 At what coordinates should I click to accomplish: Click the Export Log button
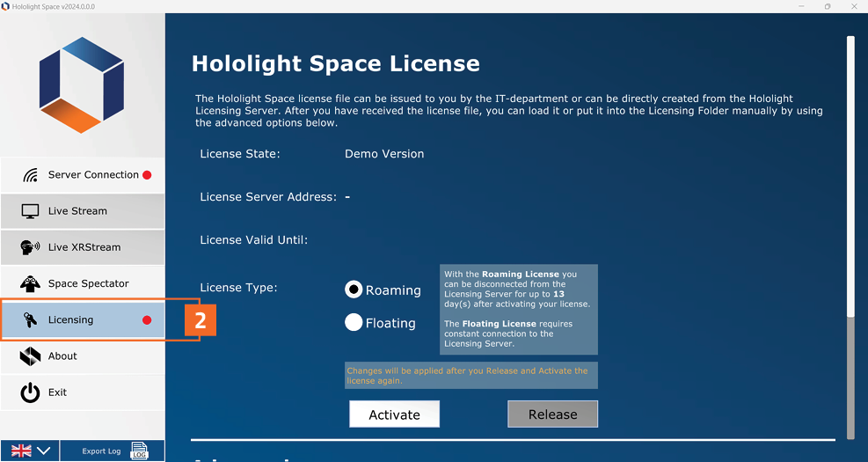113,451
